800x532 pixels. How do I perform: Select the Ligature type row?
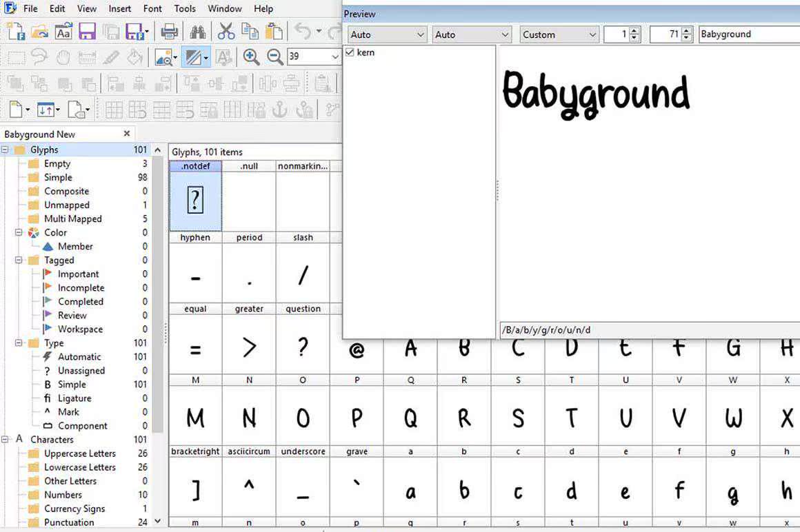pyautogui.click(x=74, y=398)
